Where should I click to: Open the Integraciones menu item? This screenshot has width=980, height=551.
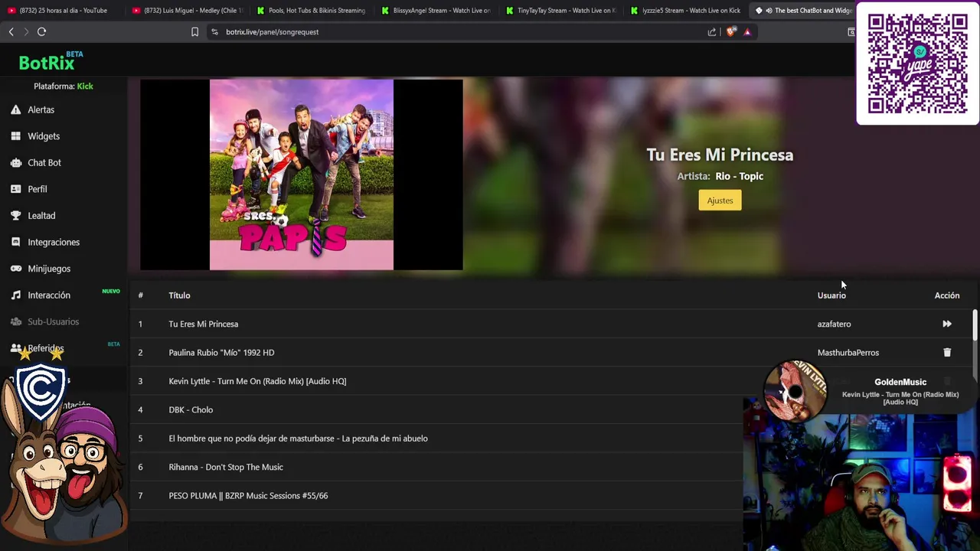pyautogui.click(x=54, y=242)
